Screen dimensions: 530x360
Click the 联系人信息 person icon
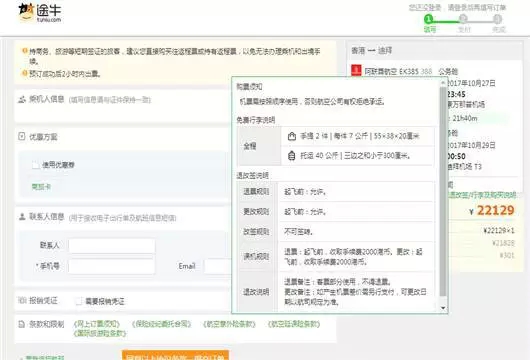pos(22,217)
